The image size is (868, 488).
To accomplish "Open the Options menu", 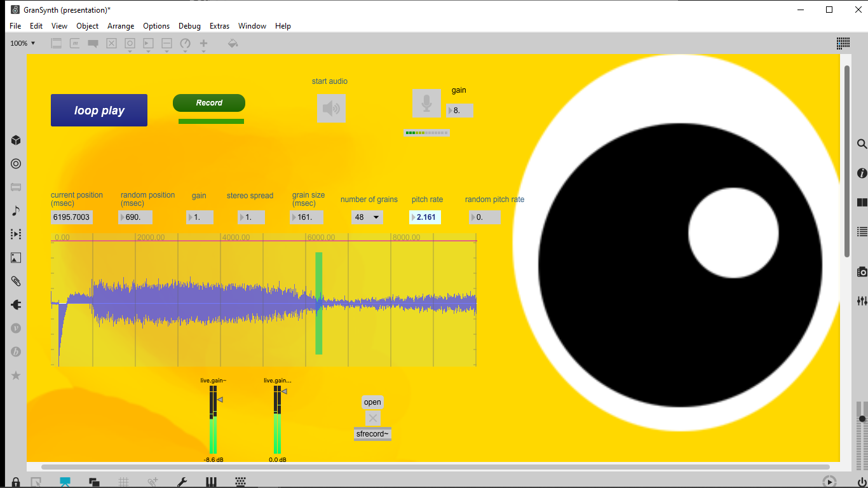I will (156, 25).
